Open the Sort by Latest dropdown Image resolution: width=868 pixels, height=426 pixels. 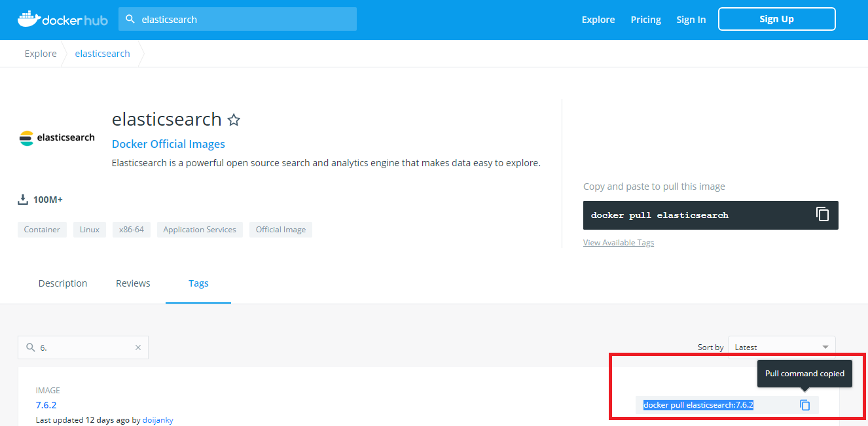[x=782, y=347]
